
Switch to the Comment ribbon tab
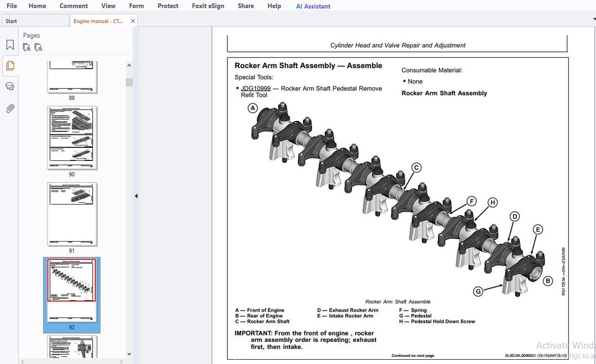(x=74, y=6)
